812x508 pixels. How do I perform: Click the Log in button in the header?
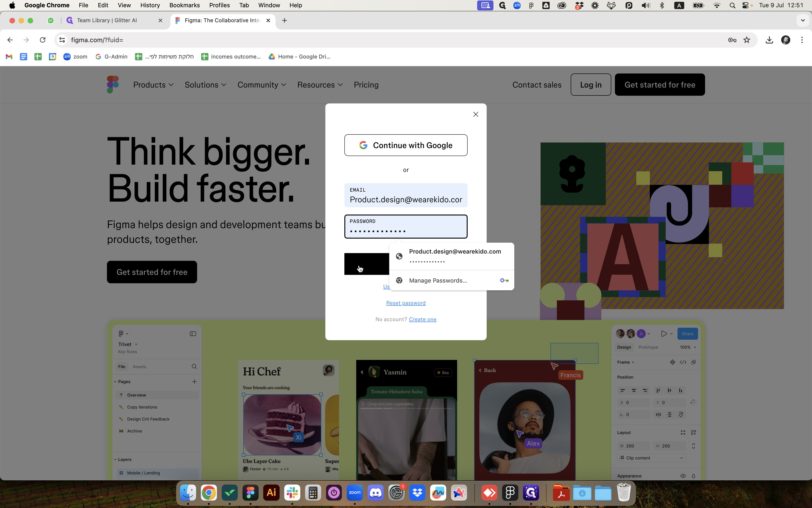[x=591, y=85]
